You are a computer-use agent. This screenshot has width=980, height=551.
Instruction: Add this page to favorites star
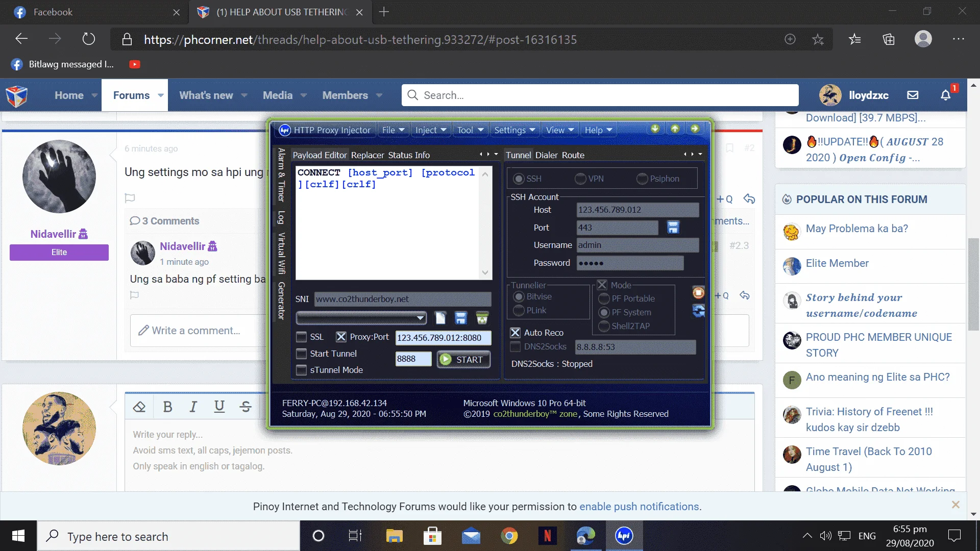pos(818,39)
